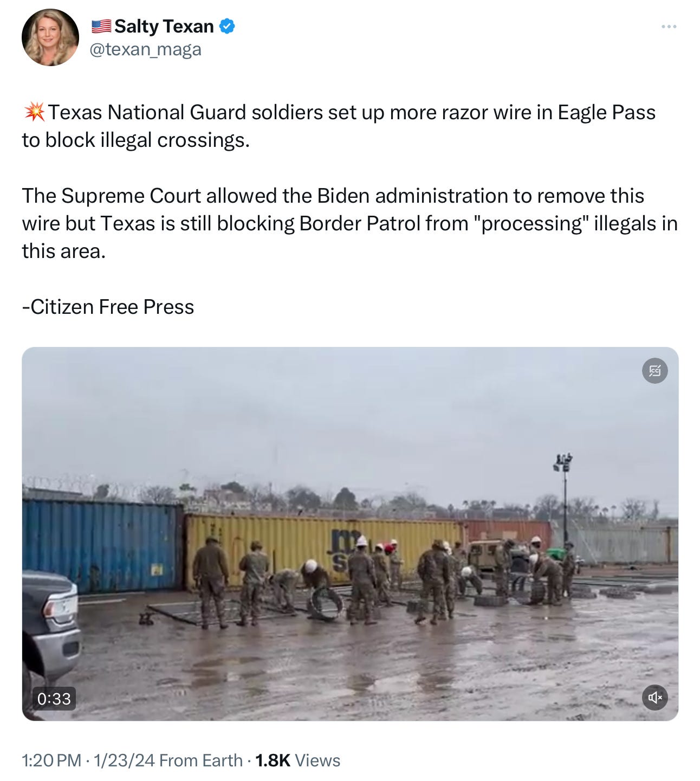Click the Texas National Guard opening sentence

point(339,126)
